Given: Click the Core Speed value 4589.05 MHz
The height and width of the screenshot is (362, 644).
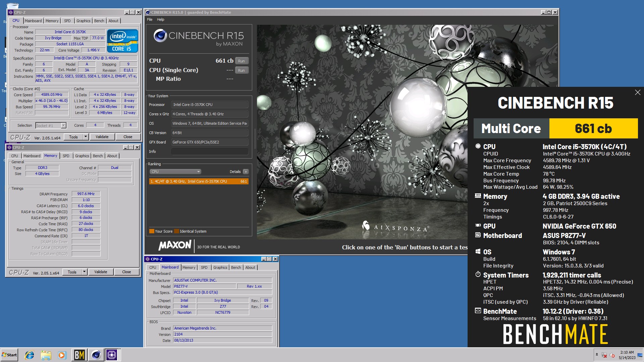Looking at the screenshot, I should pyautogui.click(x=52, y=95).
